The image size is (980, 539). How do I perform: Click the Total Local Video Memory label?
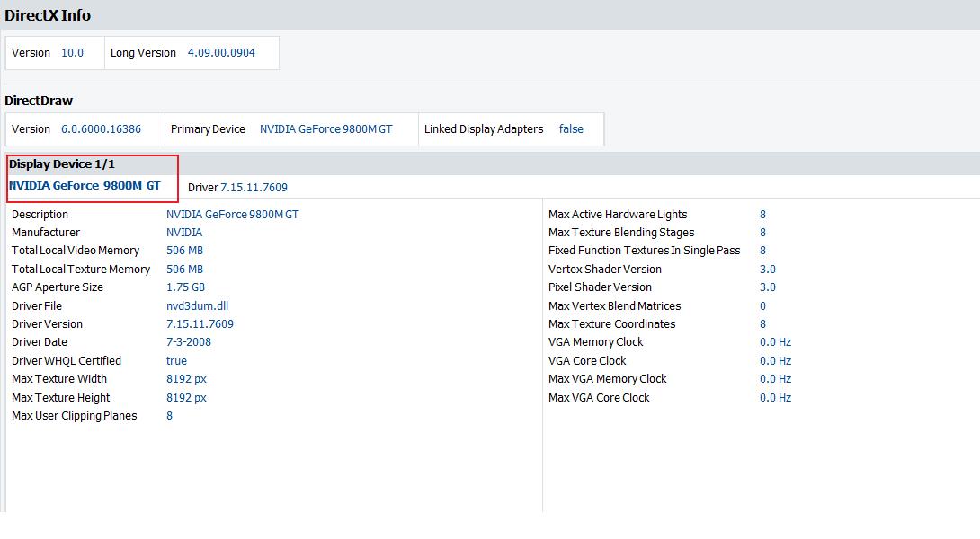[76, 251]
